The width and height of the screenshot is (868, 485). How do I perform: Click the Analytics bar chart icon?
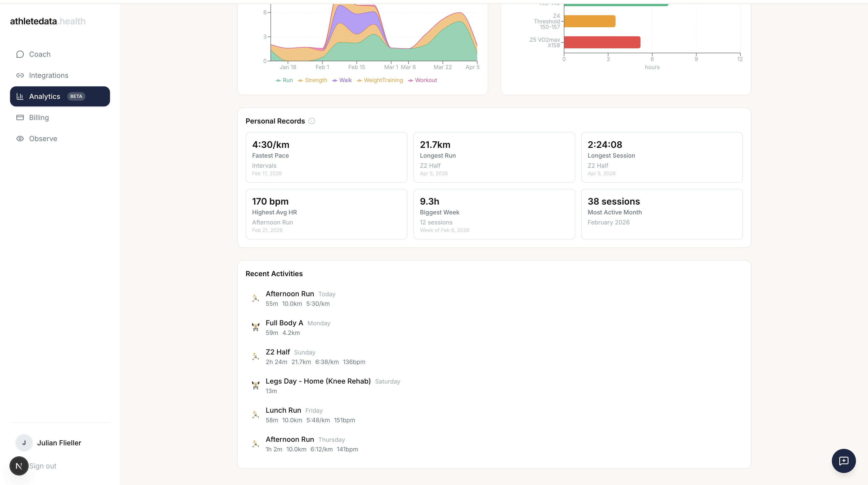[x=20, y=96]
